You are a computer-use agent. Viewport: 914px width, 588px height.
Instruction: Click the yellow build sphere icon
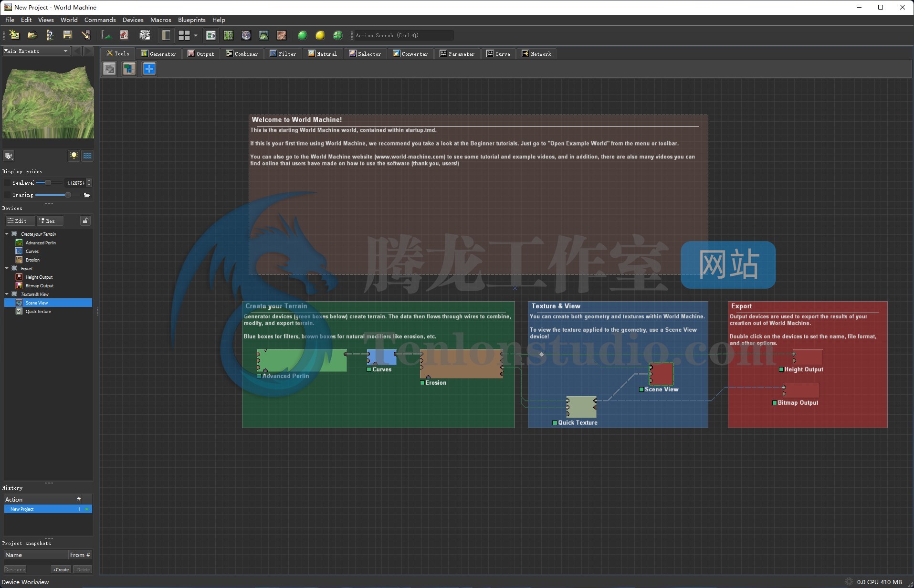[x=320, y=35]
